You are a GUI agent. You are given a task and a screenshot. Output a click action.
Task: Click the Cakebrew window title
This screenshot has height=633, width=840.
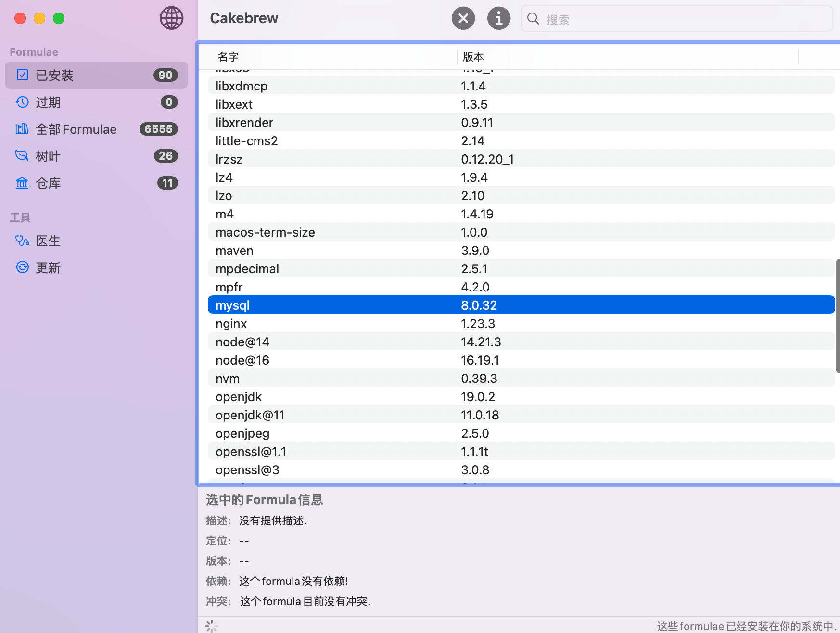pos(244,18)
